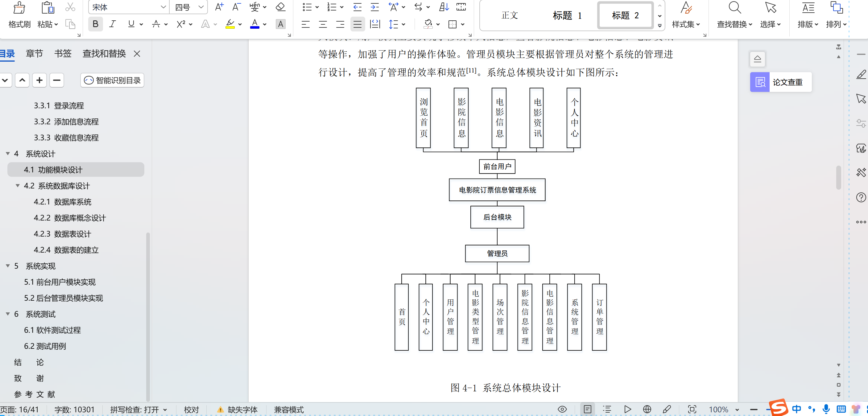Toggle italic formatting
Image resolution: width=868 pixels, height=416 pixels.
113,24
